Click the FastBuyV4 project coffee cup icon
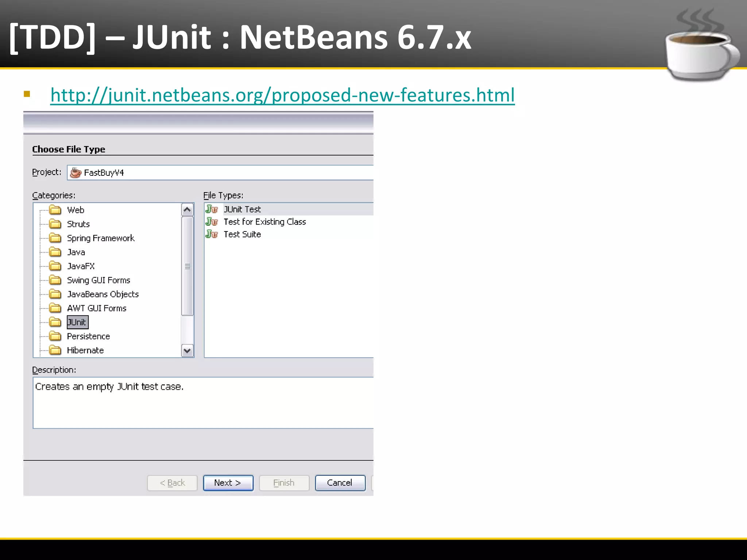 76,172
